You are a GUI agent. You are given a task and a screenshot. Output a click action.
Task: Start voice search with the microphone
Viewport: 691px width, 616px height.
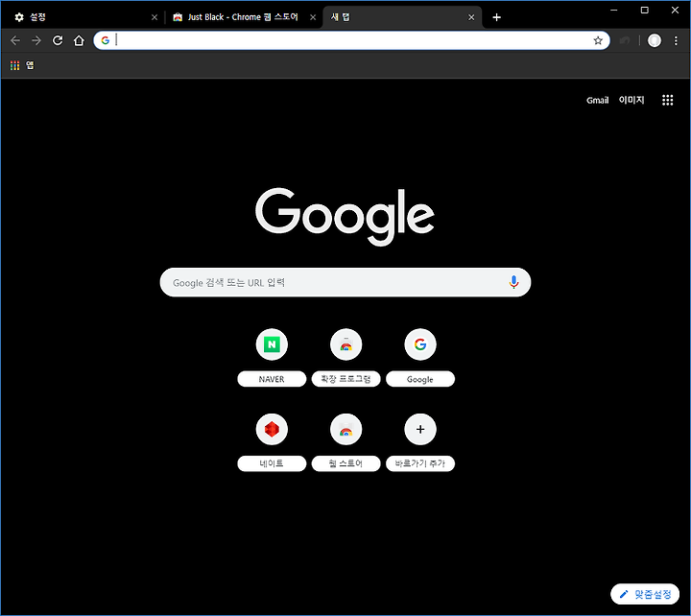[x=513, y=282]
